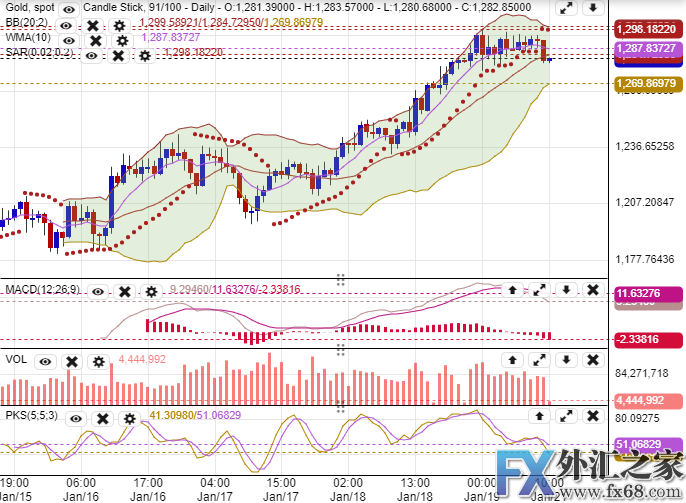The height and width of the screenshot is (503, 686).
Task: Click the 1,298.18220 SAR price label
Action: pyautogui.click(x=647, y=30)
